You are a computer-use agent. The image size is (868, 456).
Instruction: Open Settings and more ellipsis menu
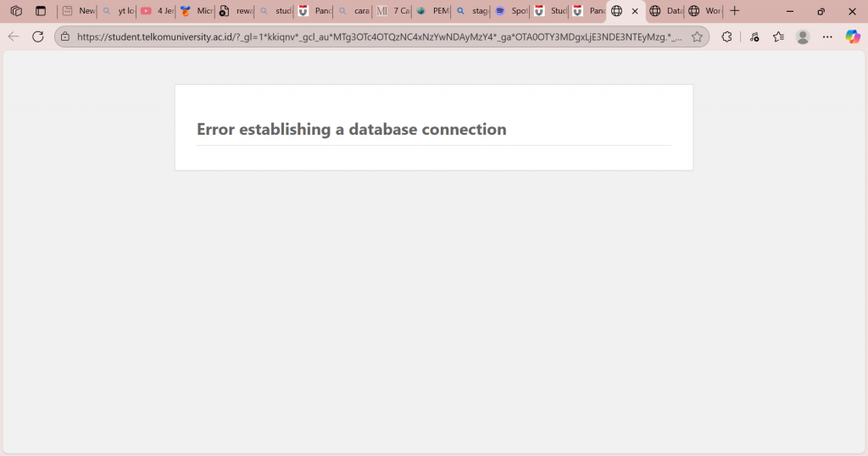[x=827, y=37]
